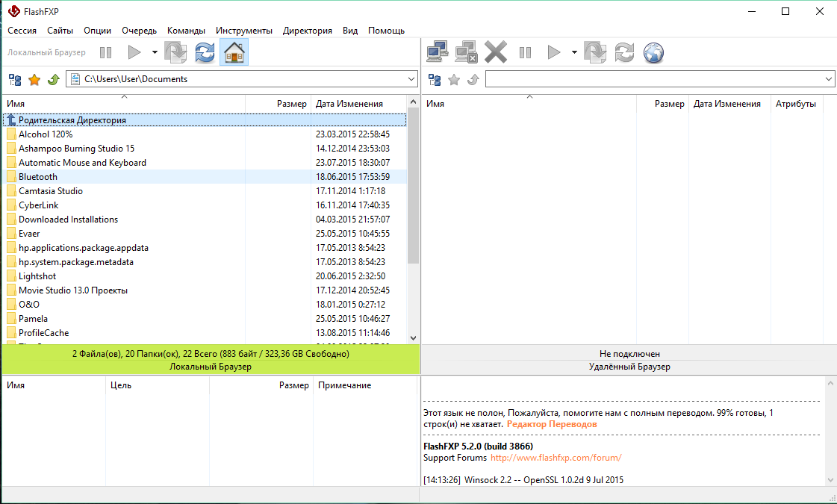Open the flashfxp.com forum link
This screenshot has height=504, width=837.
pyautogui.click(x=556, y=458)
